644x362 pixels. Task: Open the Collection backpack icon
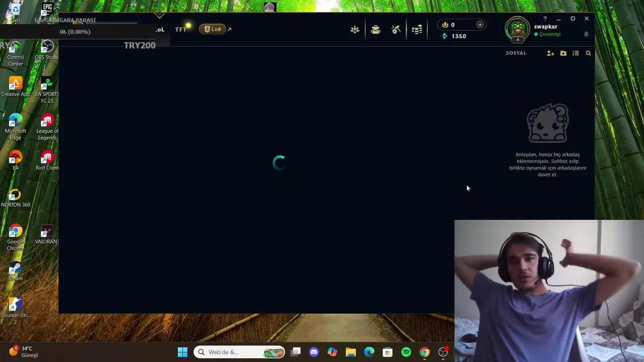click(375, 30)
